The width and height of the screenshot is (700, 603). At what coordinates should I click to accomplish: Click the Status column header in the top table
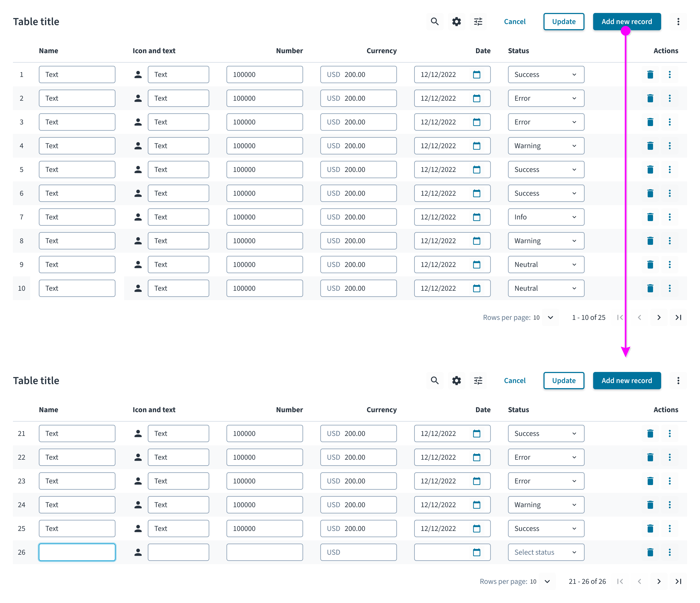pyautogui.click(x=518, y=51)
